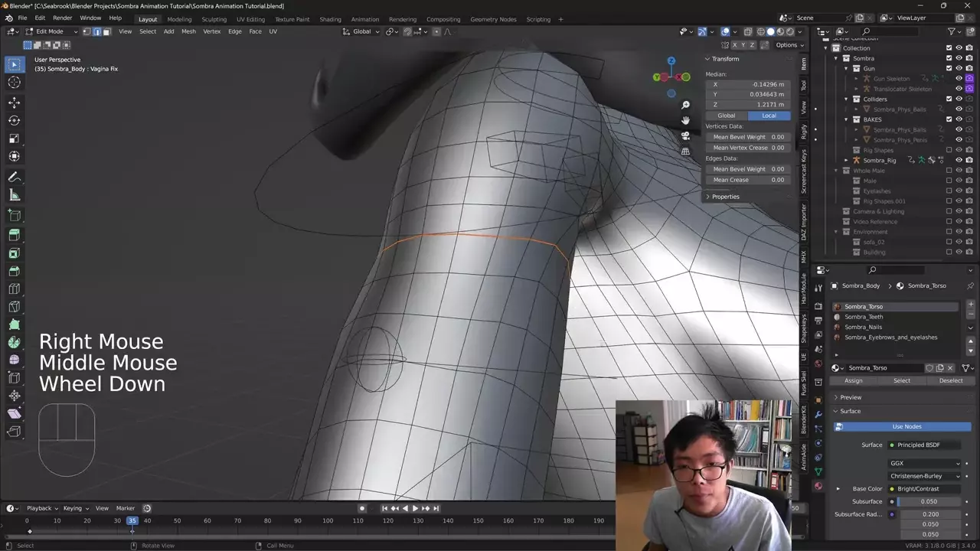
Task: Enable the Rig Shapes collection checkbox
Action: (x=949, y=150)
